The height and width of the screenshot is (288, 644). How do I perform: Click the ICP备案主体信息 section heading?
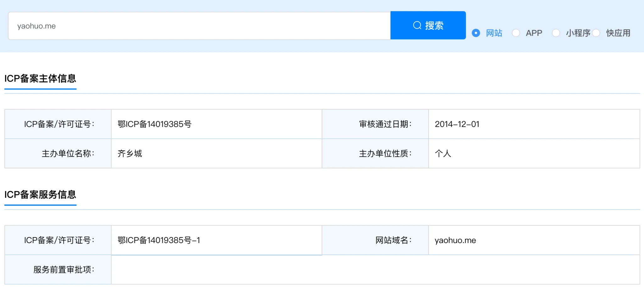tap(40, 79)
